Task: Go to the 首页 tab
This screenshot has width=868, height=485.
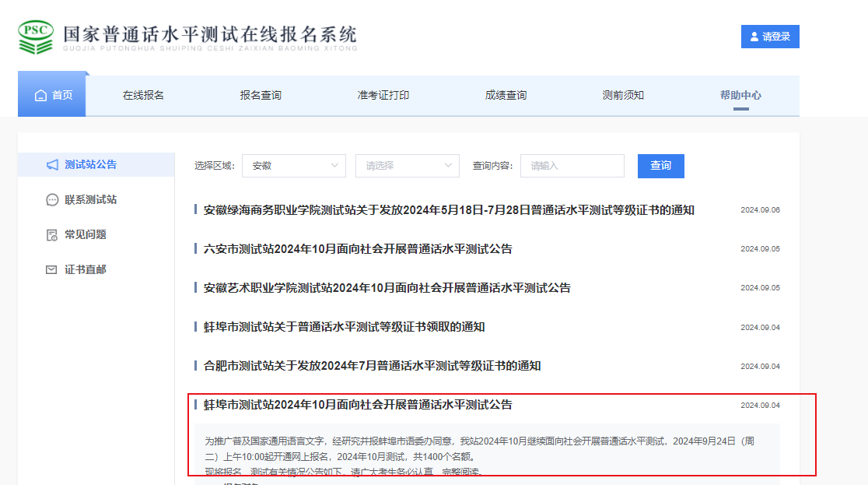Action: click(52, 95)
